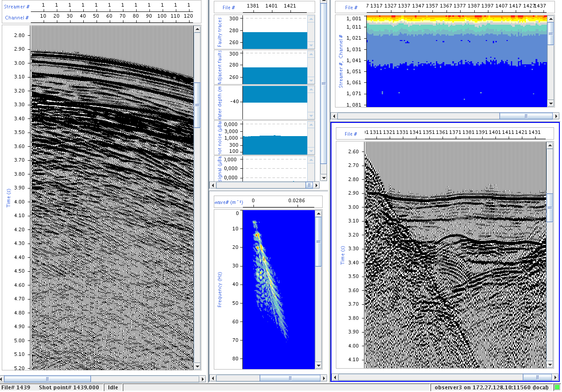Click the 'Streamer #, Channel #' heatmap axis label
Viewport: 562px width, 392px height.
click(x=341, y=62)
